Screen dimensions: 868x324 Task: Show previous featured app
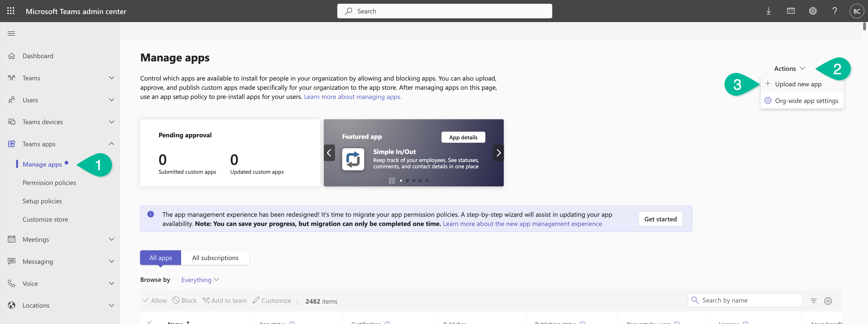tap(329, 153)
